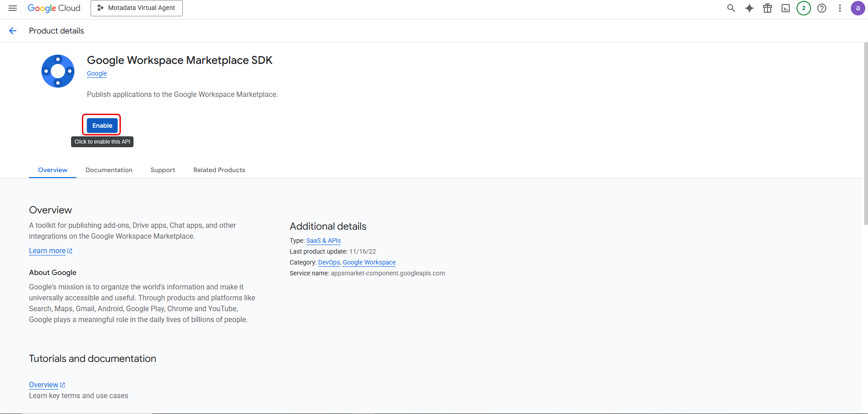Follow the SaaS & APIs type link
Viewport: 868px width, 414px height.
pyautogui.click(x=323, y=241)
